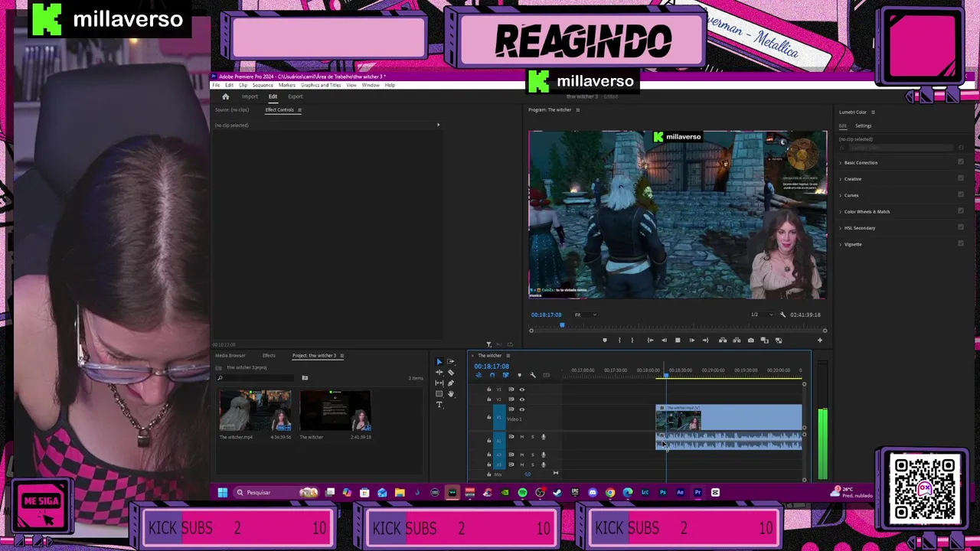Toggle Video 1 track eye visibility
Viewport: 980px width, 551px height.
(x=522, y=409)
